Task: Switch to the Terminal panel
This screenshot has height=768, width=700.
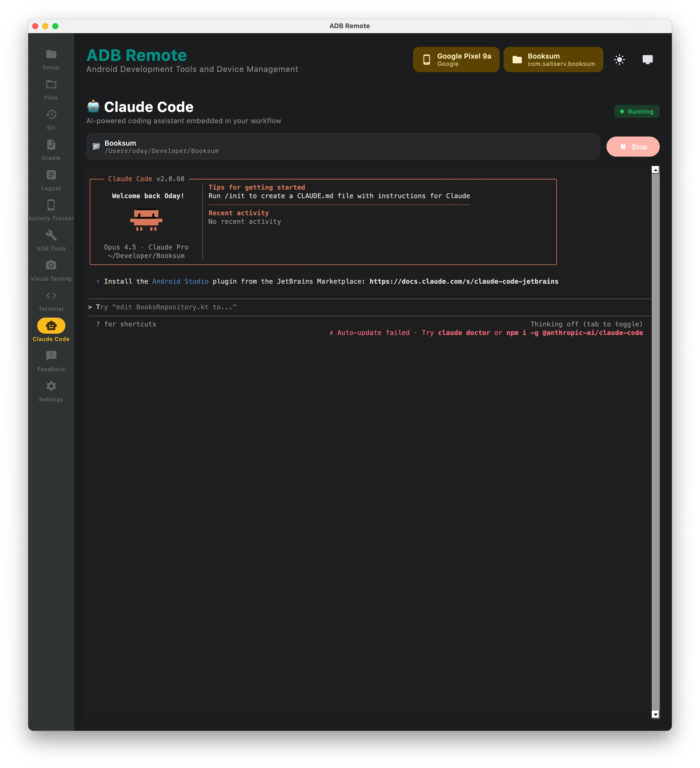Action: tap(51, 300)
